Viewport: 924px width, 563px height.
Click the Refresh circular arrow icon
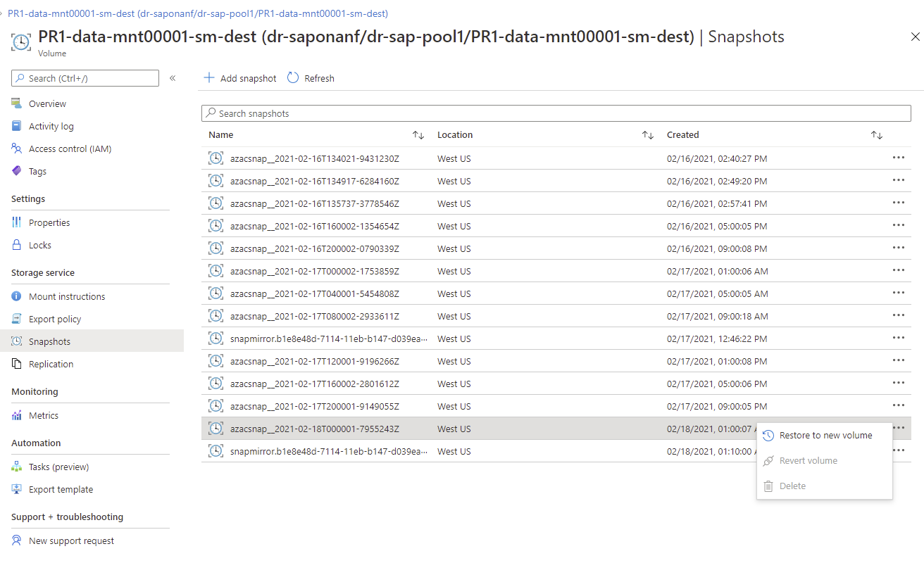pos(293,78)
